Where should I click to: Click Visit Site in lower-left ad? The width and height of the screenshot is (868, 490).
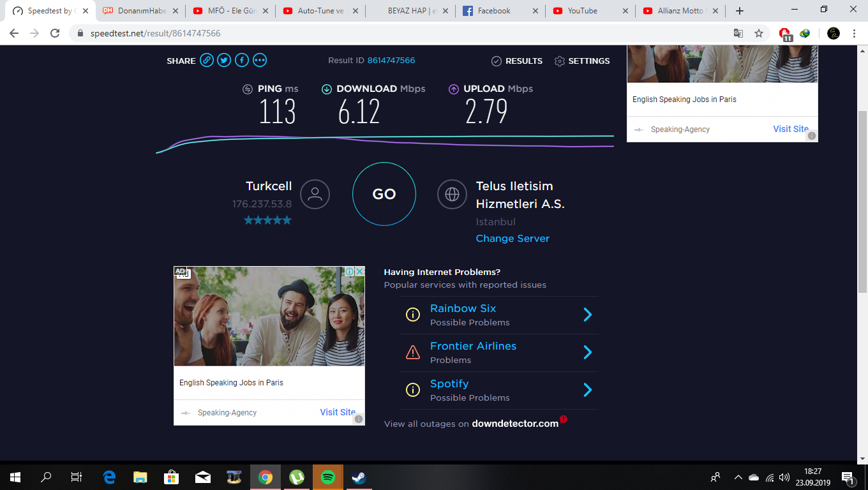click(338, 412)
